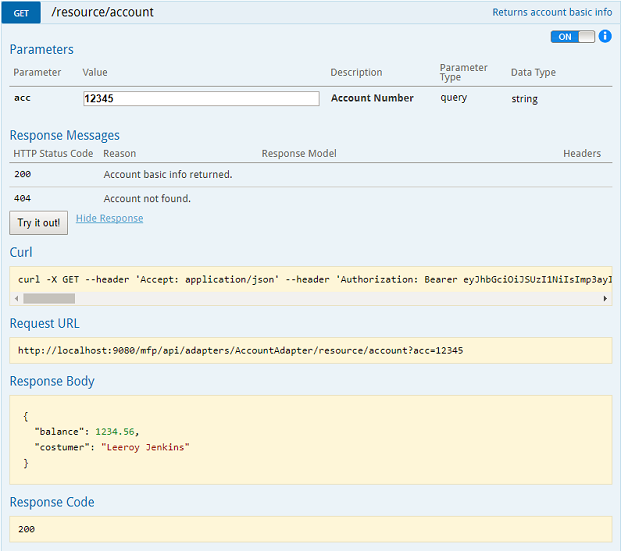
Task: Click 'Account not found.' reason text
Action: (x=147, y=198)
